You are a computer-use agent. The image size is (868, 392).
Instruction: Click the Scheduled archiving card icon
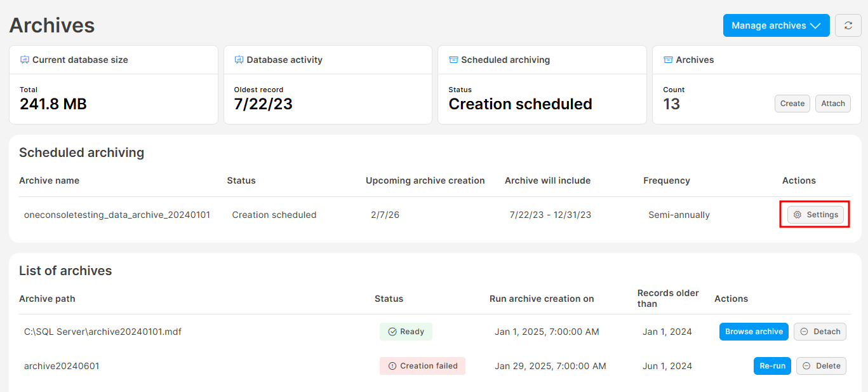coord(453,60)
